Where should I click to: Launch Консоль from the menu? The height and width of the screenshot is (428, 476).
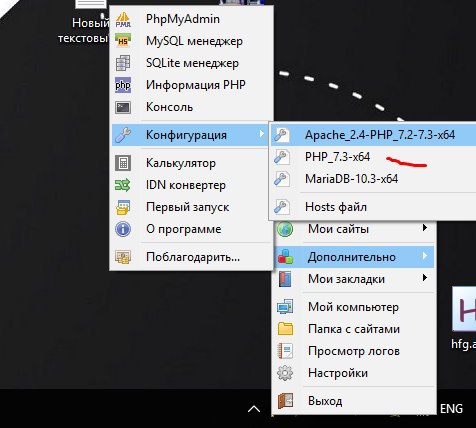tap(192, 107)
